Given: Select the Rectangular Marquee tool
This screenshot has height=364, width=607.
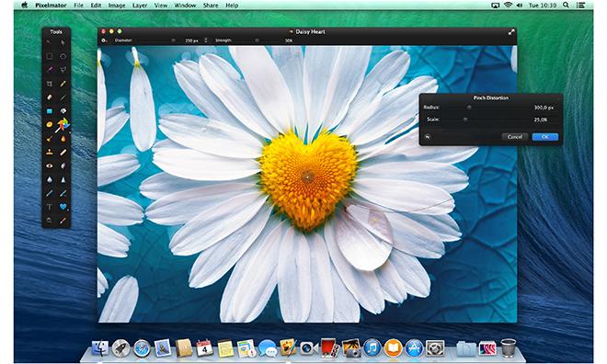Looking at the screenshot, I should tap(50, 56).
